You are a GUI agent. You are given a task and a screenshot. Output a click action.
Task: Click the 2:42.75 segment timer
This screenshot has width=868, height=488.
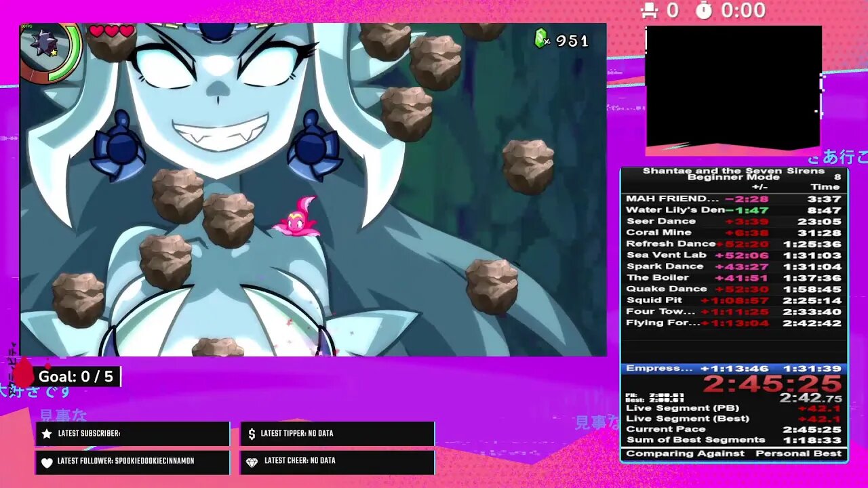pos(810,399)
